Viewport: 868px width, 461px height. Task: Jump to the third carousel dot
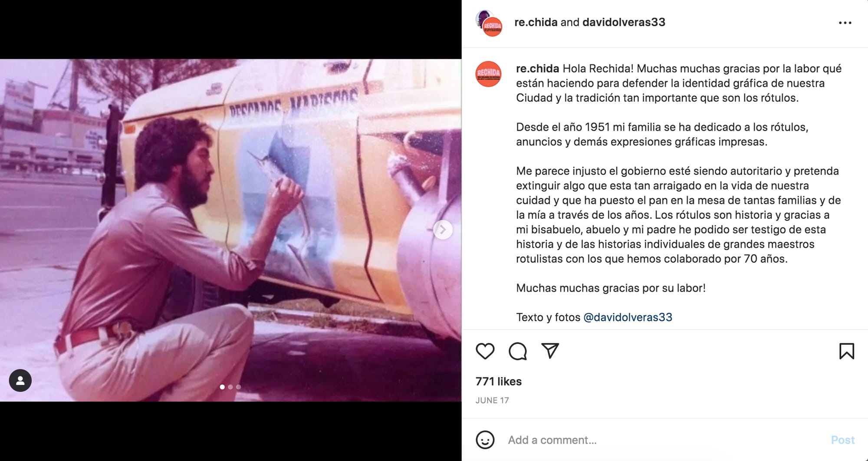[238, 387]
